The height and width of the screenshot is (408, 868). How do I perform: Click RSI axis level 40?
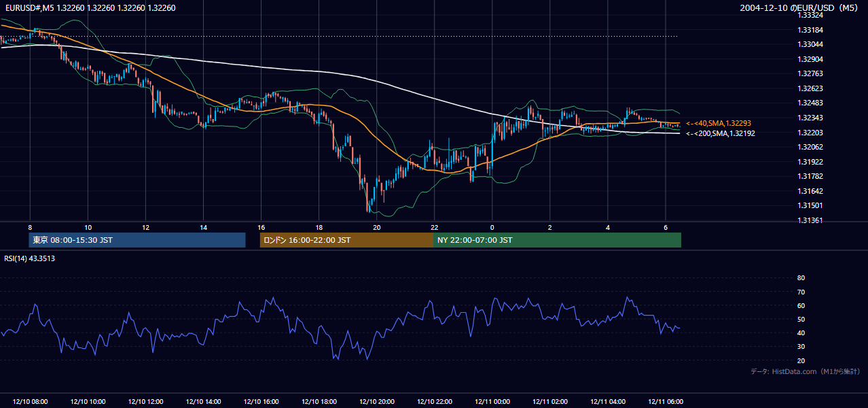(x=801, y=333)
